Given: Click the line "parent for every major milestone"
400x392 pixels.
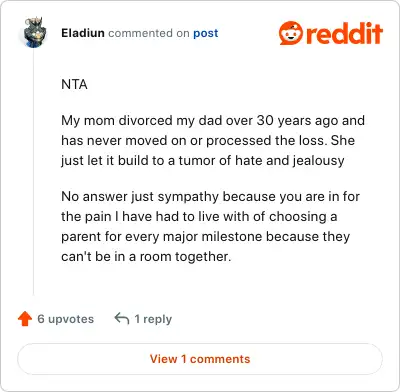Looking at the screenshot, I should (206, 236).
